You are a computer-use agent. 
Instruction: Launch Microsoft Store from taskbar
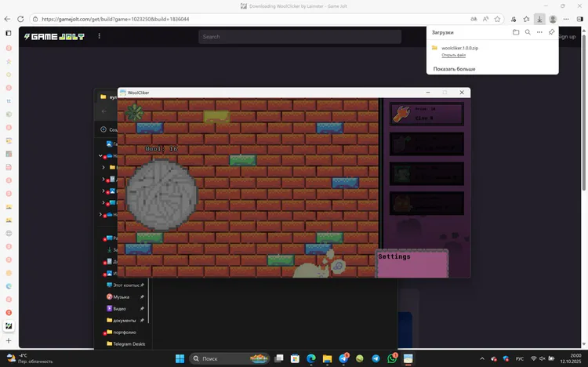click(x=295, y=358)
